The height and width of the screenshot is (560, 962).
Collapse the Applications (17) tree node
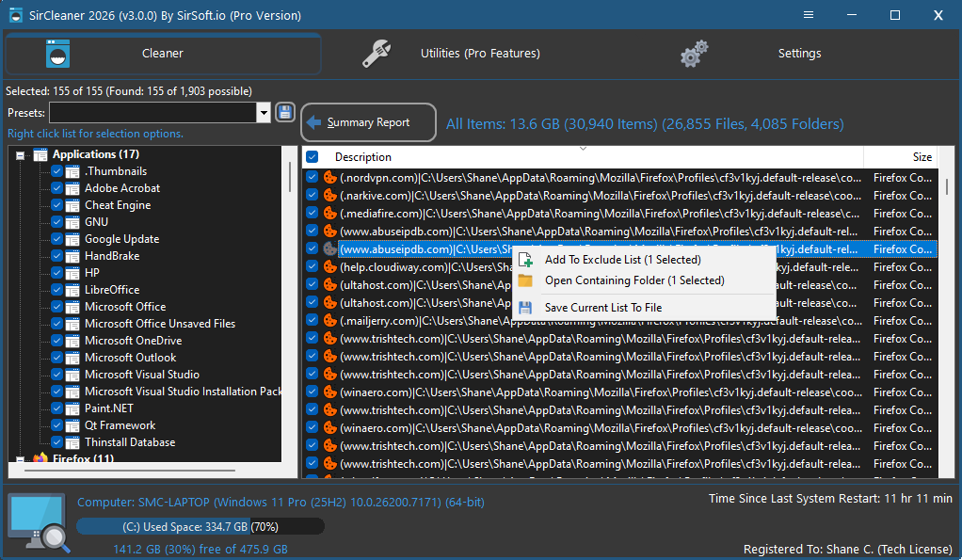(21, 155)
